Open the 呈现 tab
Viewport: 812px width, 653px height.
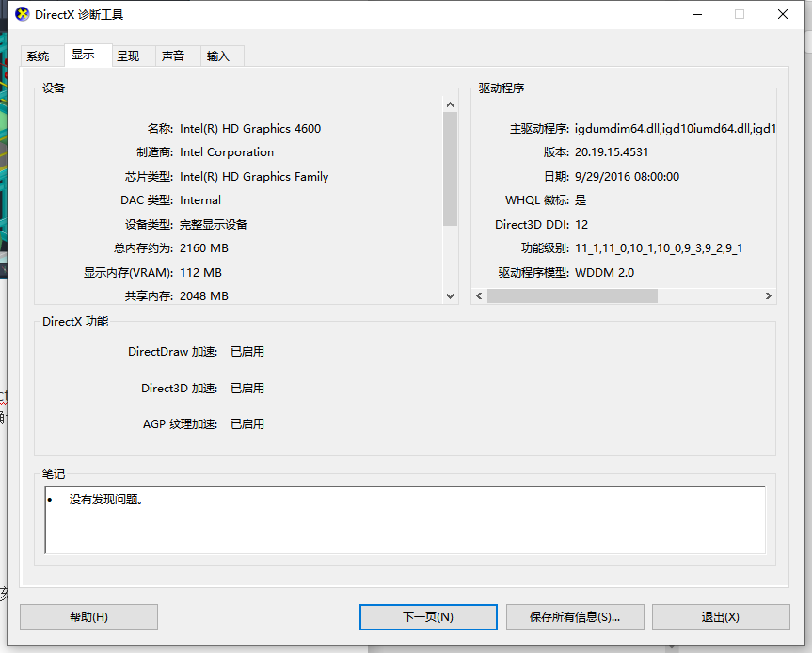(134, 56)
